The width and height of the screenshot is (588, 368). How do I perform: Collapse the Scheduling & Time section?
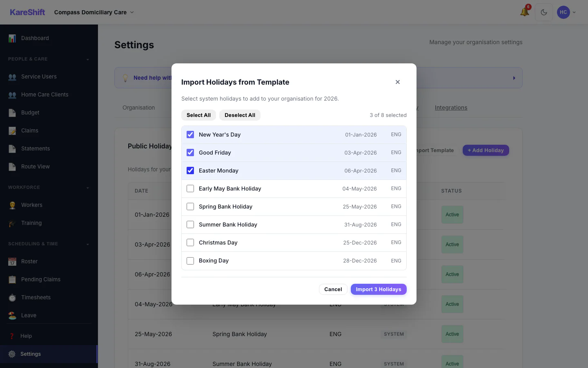point(87,245)
